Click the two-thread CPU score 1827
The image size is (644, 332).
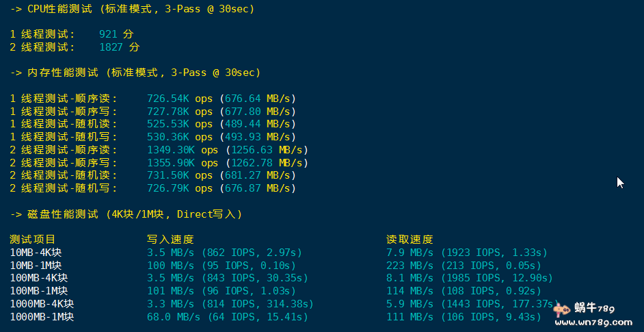point(111,47)
